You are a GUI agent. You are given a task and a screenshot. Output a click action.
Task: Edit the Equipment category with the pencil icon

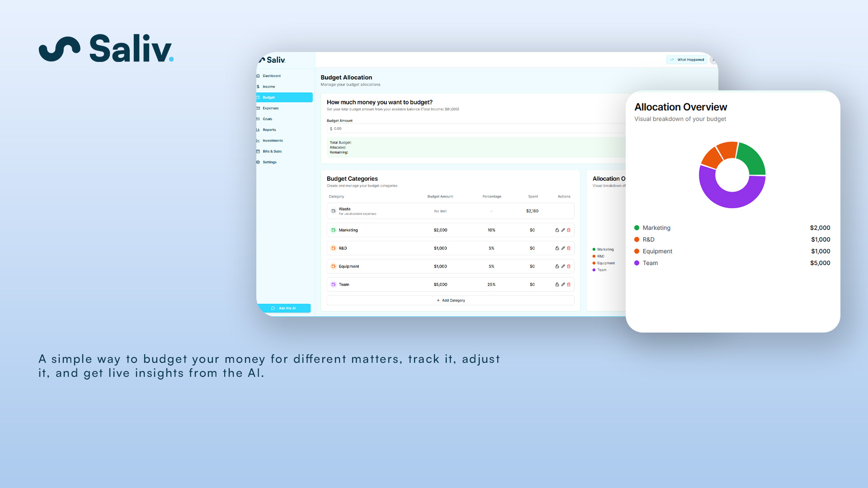pyautogui.click(x=563, y=266)
